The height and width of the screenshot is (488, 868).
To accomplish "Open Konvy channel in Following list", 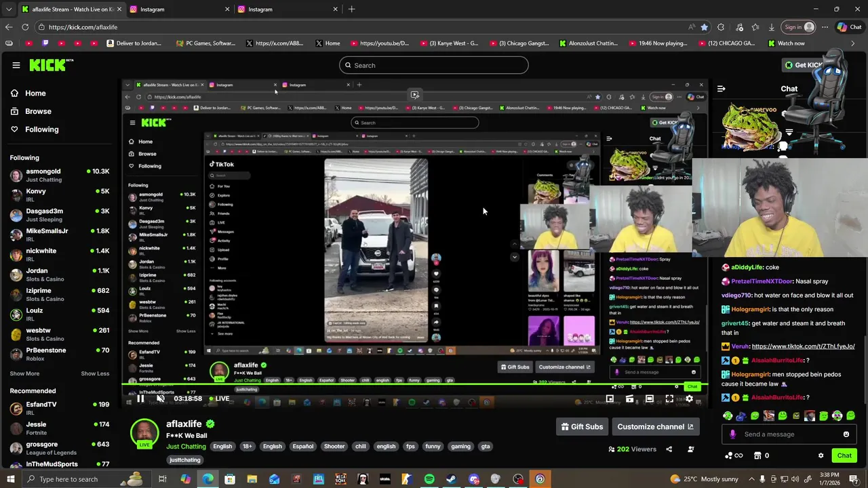I will (60, 195).
